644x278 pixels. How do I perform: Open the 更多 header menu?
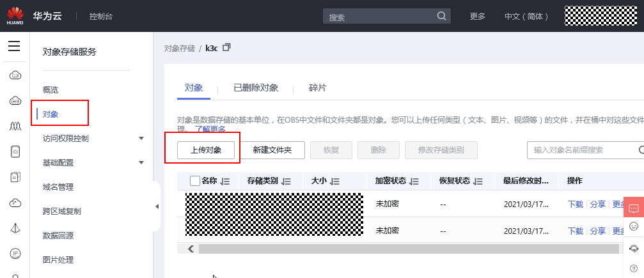coord(478,17)
